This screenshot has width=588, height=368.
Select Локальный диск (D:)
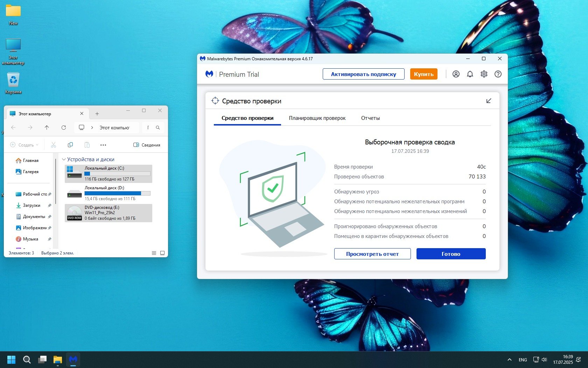pos(108,193)
